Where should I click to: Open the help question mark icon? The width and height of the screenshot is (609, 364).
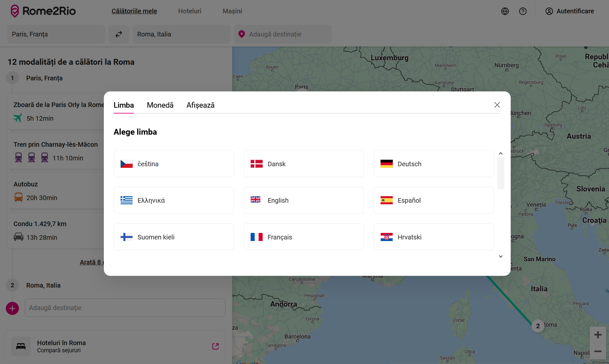pyautogui.click(x=523, y=11)
